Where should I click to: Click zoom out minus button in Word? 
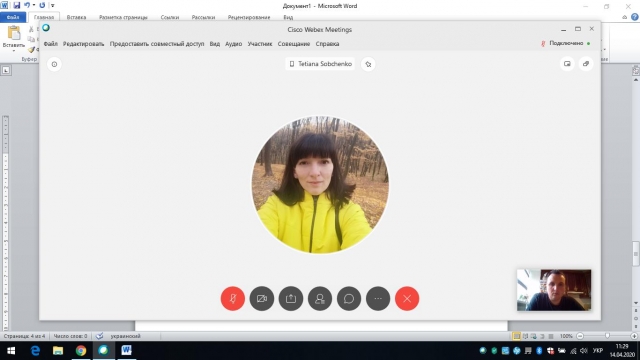(580, 336)
